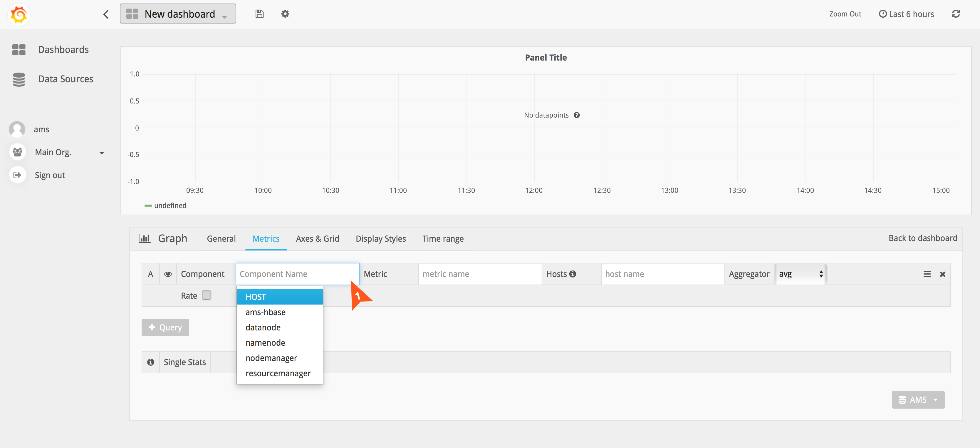Click the Grafana logo icon
980x448 pixels.
click(x=18, y=14)
